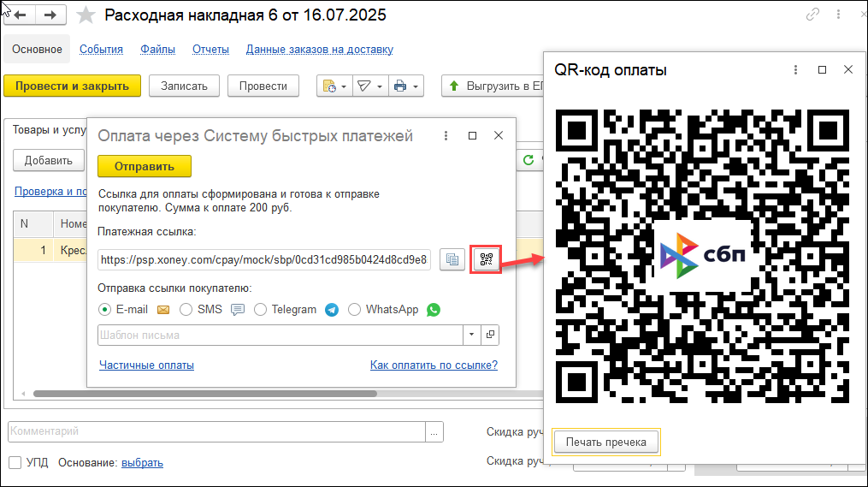Screen dimensions: 868x487
Task: Maximize the SBP payment dialog
Action: tap(472, 136)
